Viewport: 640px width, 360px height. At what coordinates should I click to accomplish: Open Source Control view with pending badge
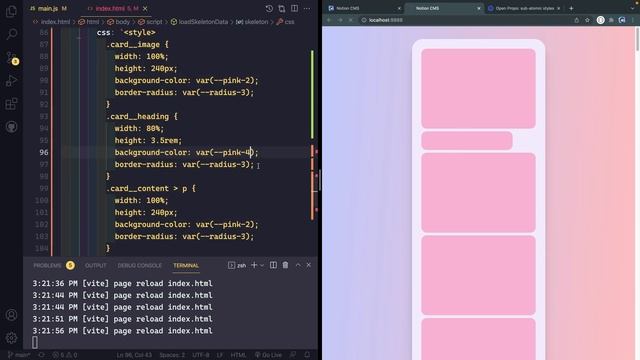pyautogui.click(x=11, y=58)
